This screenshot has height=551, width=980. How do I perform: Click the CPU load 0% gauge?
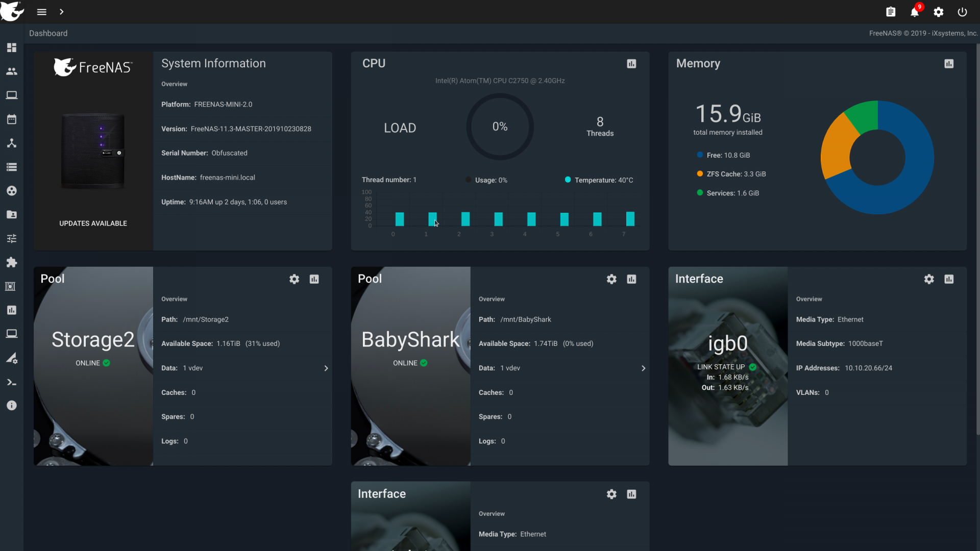[x=500, y=127]
